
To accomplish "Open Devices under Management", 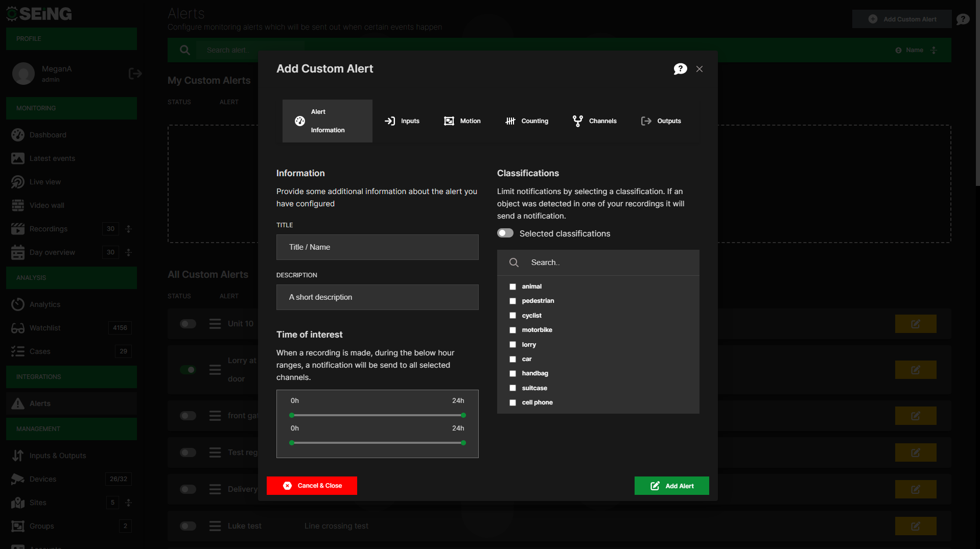I will pyautogui.click(x=43, y=479).
